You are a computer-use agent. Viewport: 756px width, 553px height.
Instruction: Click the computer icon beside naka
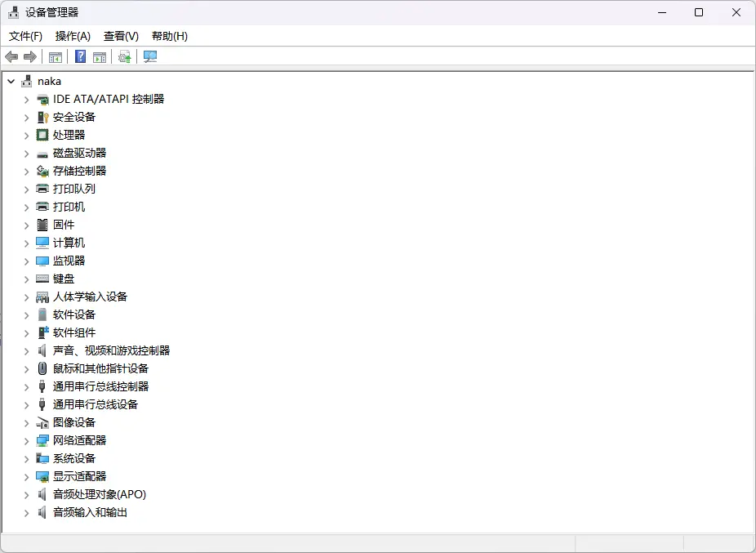tap(27, 81)
